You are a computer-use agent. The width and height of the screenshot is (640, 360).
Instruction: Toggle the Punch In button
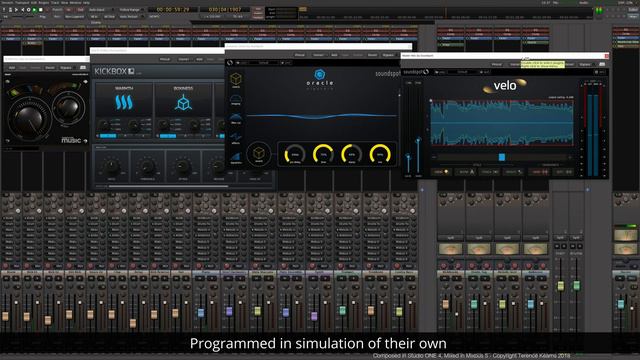click(x=69, y=9)
